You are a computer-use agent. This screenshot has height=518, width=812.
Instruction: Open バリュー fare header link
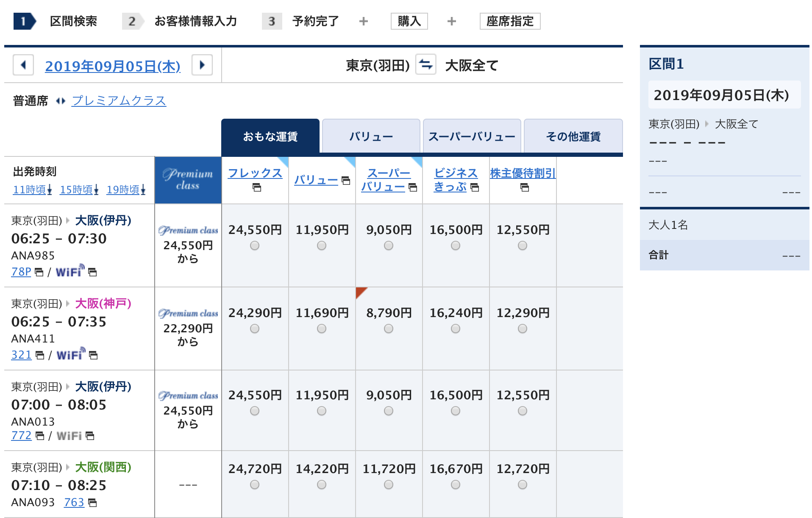(316, 180)
